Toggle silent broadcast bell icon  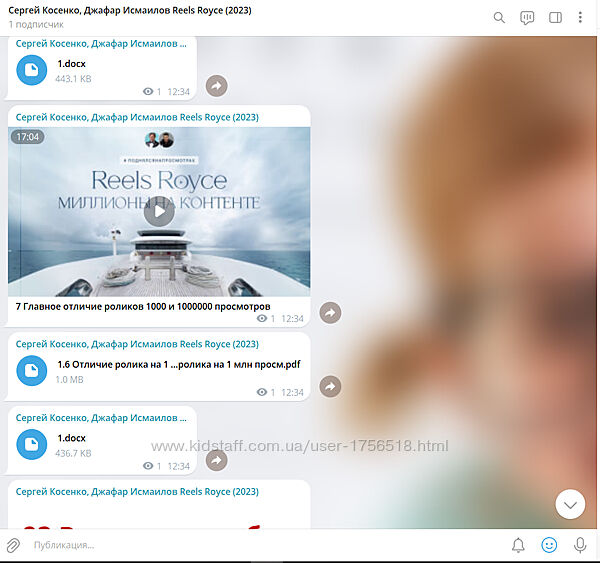(518, 545)
